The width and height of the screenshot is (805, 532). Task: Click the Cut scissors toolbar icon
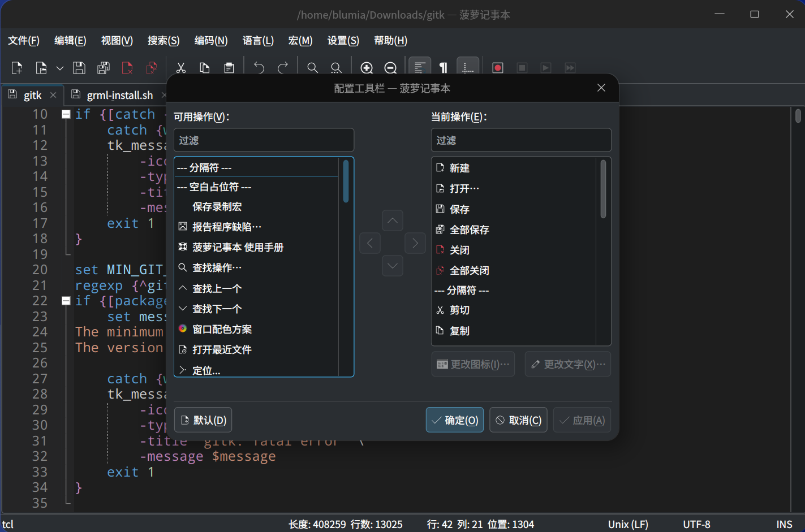click(x=181, y=68)
